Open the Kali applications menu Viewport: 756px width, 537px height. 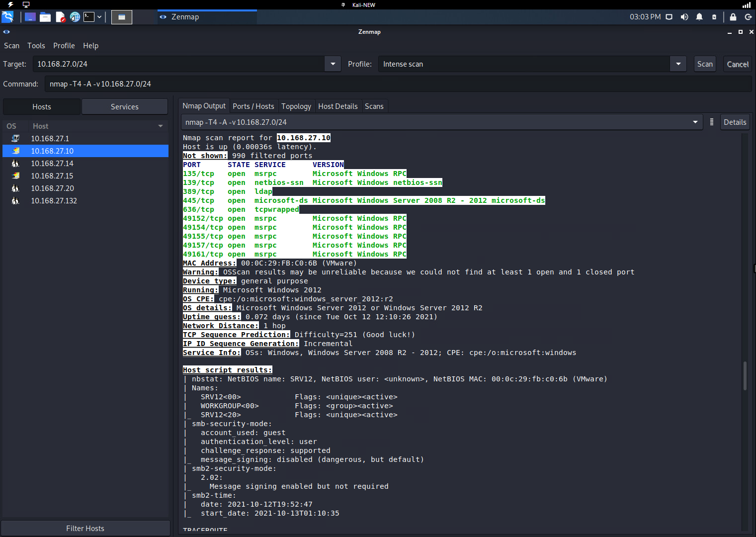tap(7, 17)
